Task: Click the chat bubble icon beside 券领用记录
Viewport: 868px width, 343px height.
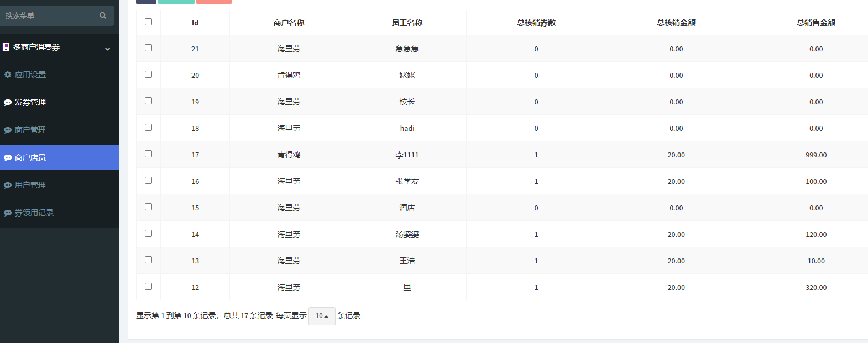Action: pos(8,213)
